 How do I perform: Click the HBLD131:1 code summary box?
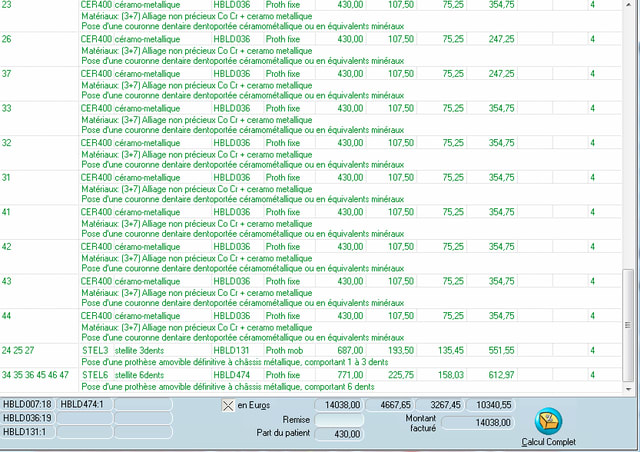pos(28,432)
